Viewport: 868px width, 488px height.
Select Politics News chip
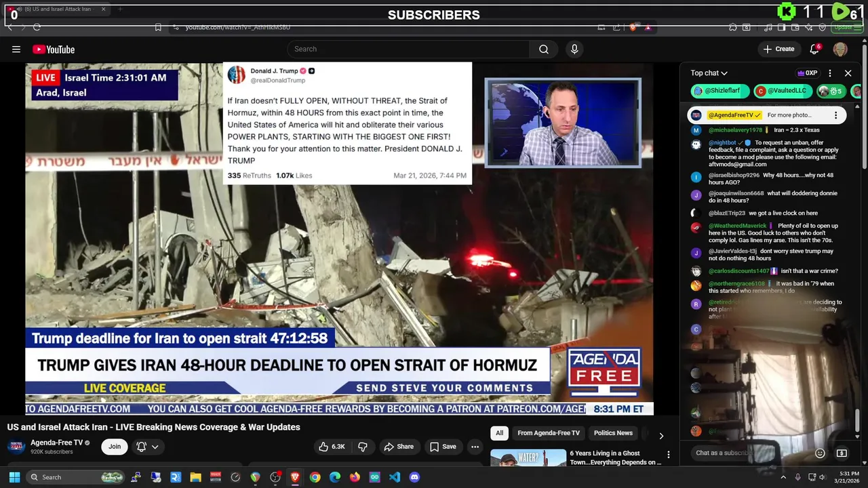pyautogui.click(x=613, y=433)
